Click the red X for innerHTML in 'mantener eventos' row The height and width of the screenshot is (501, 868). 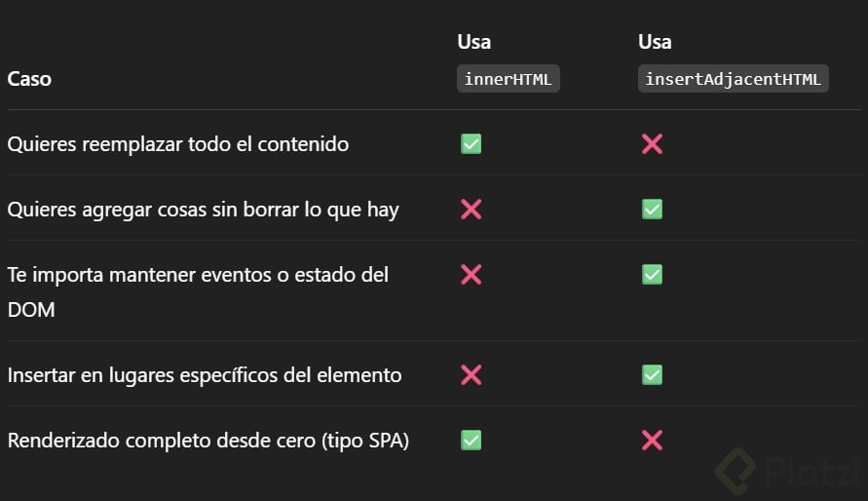(471, 275)
